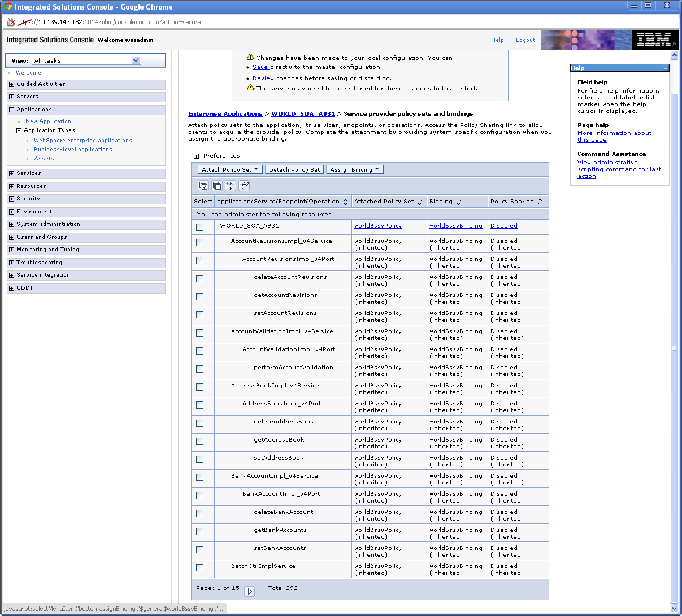Click Disabled policy sharing link
The image size is (682, 616).
504,226
